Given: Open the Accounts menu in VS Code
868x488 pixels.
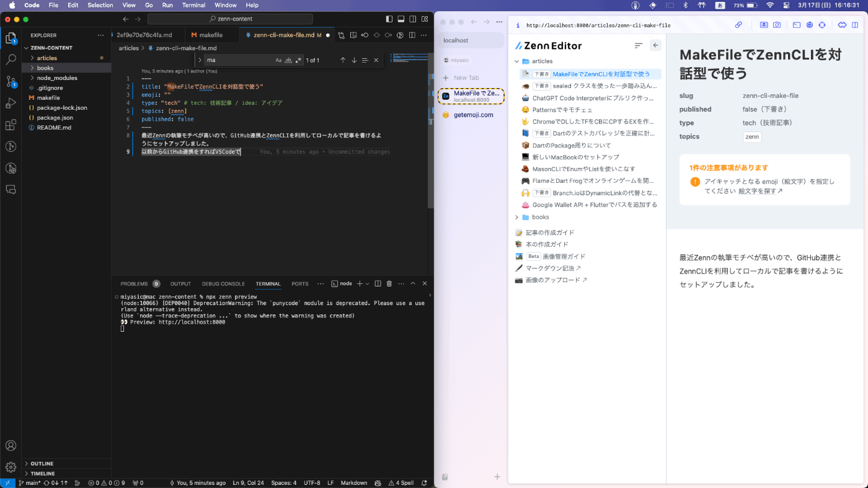Looking at the screenshot, I should pyautogui.click(x=11, y=446).
